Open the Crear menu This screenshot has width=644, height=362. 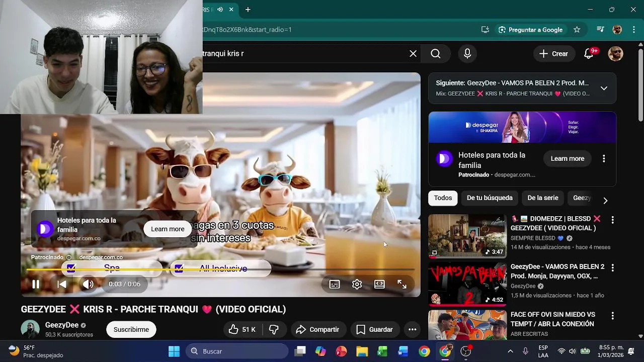click(553, 53)
